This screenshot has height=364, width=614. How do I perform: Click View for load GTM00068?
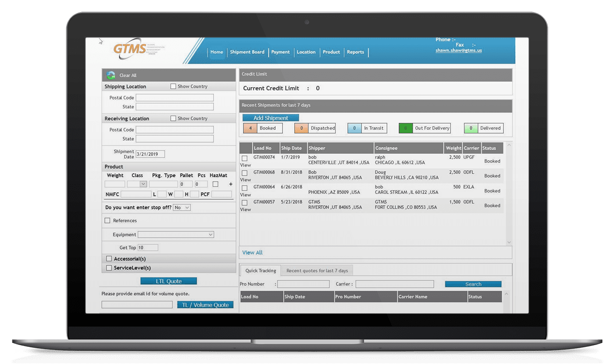click(x=246, y=180)
